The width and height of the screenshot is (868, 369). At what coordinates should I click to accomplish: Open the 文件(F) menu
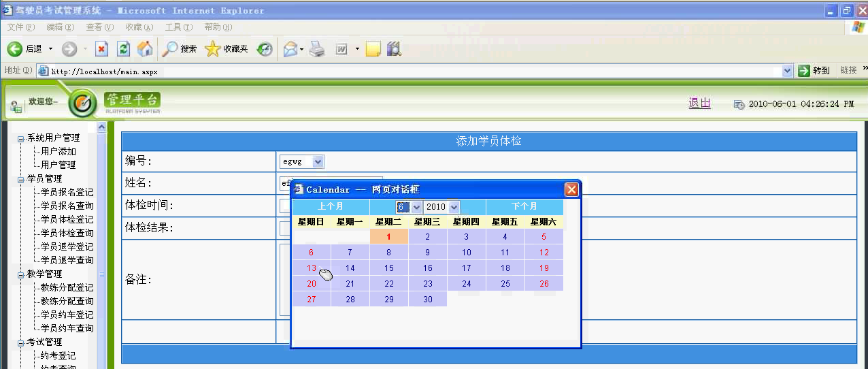tap(21, 27)
